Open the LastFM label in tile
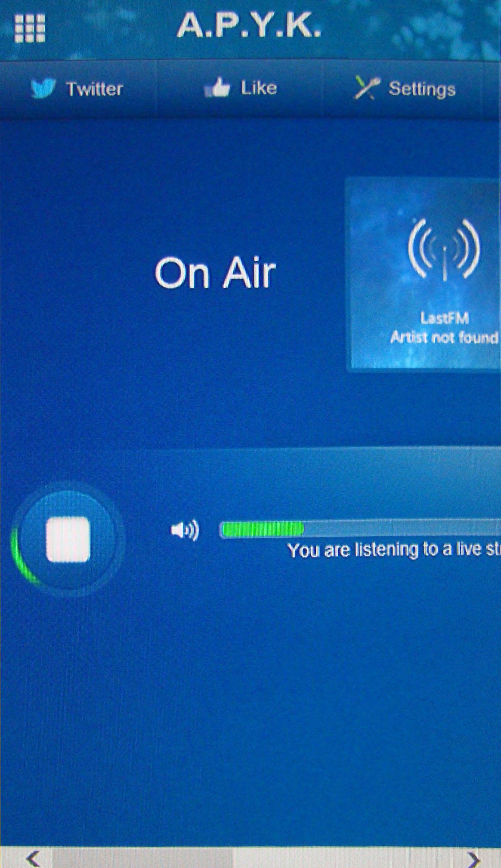This screenshot has height=868, width=501. (x=444, y=318)
